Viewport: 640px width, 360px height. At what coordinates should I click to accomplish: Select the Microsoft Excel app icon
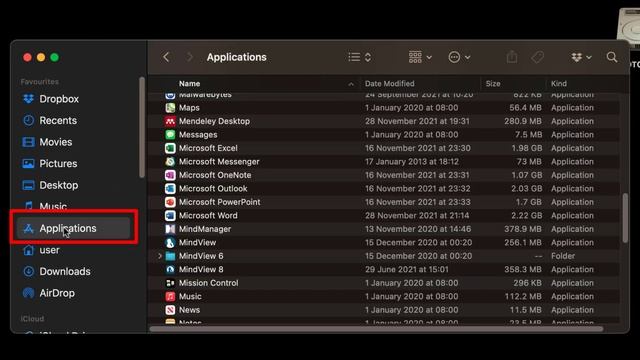[x=170, y=148]
